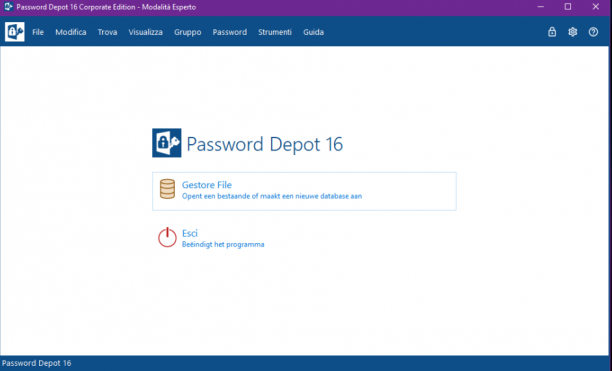Minimize the Password Depot window
Viewport: 612px width, 371px height.
point(541,7)
